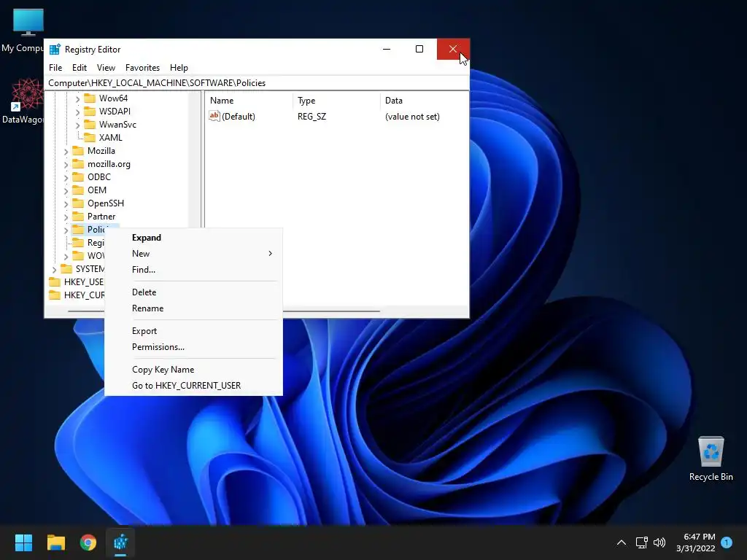Click the HKEY_USERS hive folder icon

(55, 282)
